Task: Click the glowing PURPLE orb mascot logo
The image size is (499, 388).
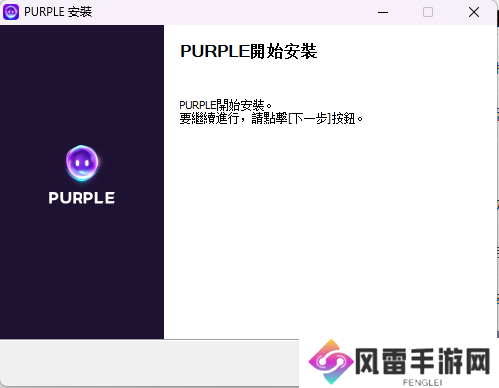Action: (82, 163)
